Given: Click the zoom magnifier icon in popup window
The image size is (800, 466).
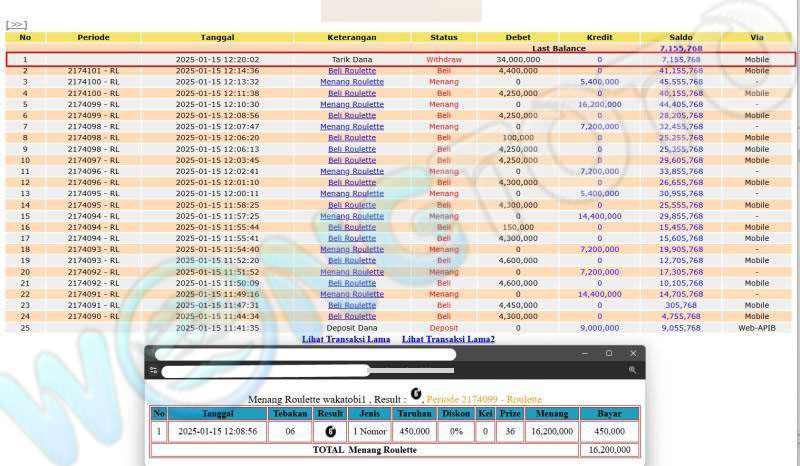Looking at the screenshot, I should tap(632, 371).
